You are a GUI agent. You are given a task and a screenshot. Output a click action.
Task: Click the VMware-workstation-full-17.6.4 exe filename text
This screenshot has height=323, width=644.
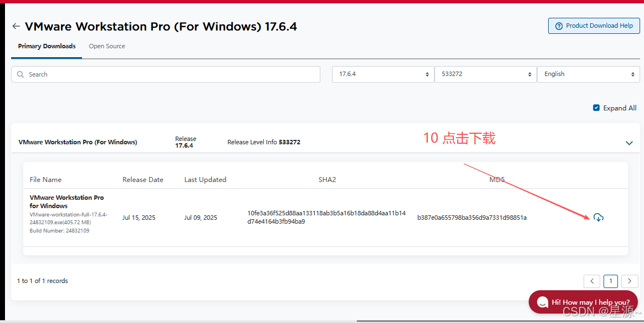pos(69,219)
